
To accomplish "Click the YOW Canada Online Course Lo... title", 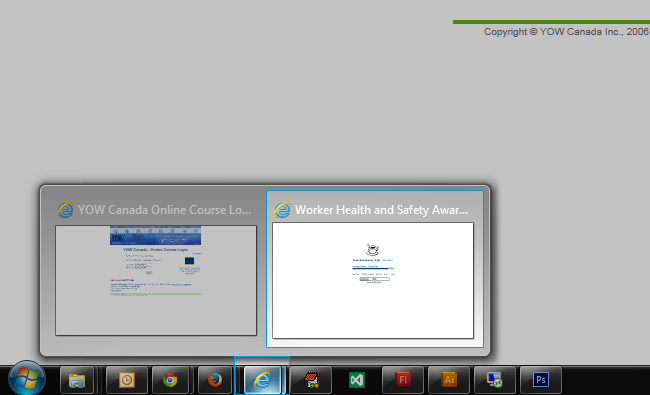I will pos(164,210).
